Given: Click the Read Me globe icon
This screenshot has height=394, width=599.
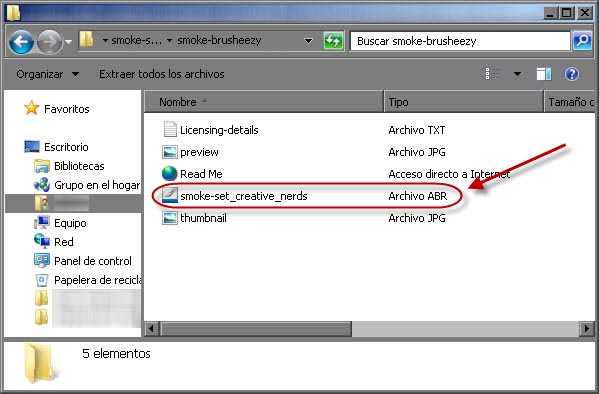Looking at the screenshot, I should 170,173.
